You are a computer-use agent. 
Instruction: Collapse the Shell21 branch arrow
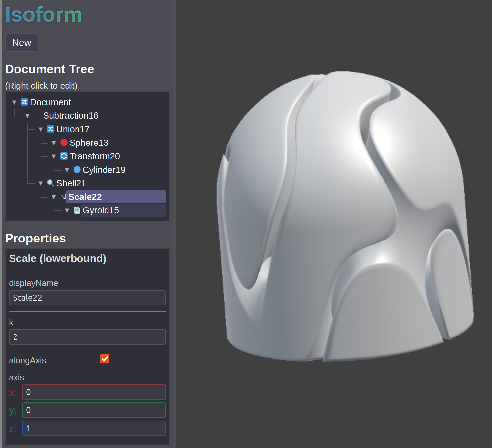point(41,183)
